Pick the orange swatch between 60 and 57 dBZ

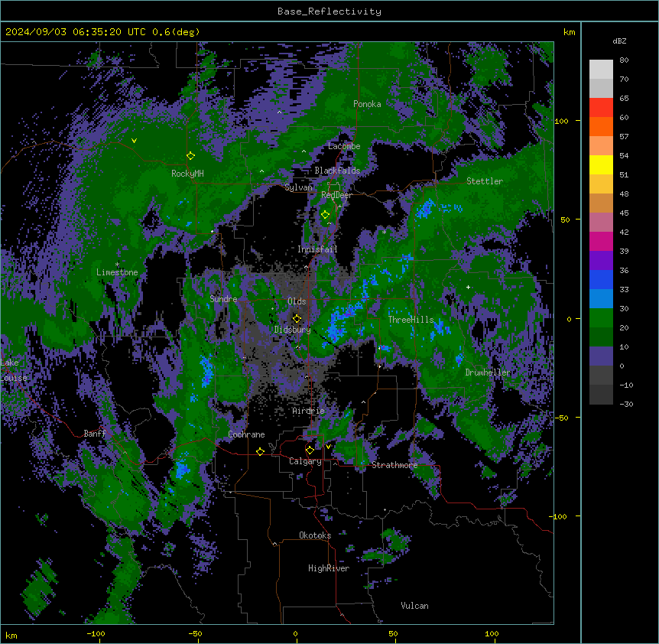click(x=601, y=127)
